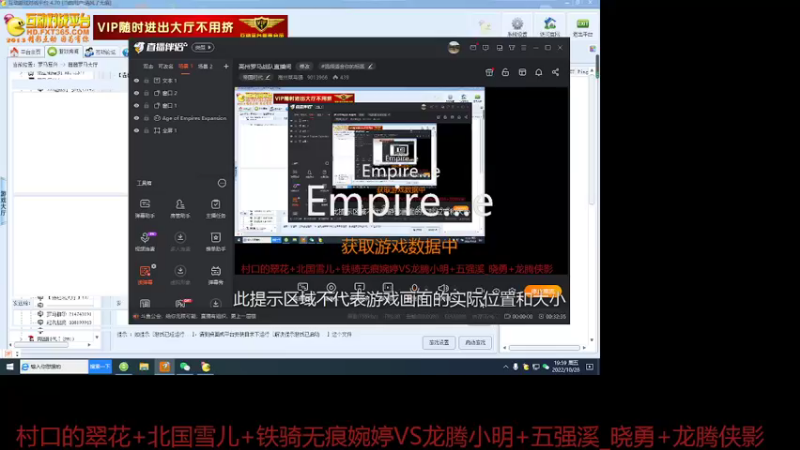800x450 pixels.
Task: Open the user avatar in 直播伴侣 title bar
Action: point(454,48)
